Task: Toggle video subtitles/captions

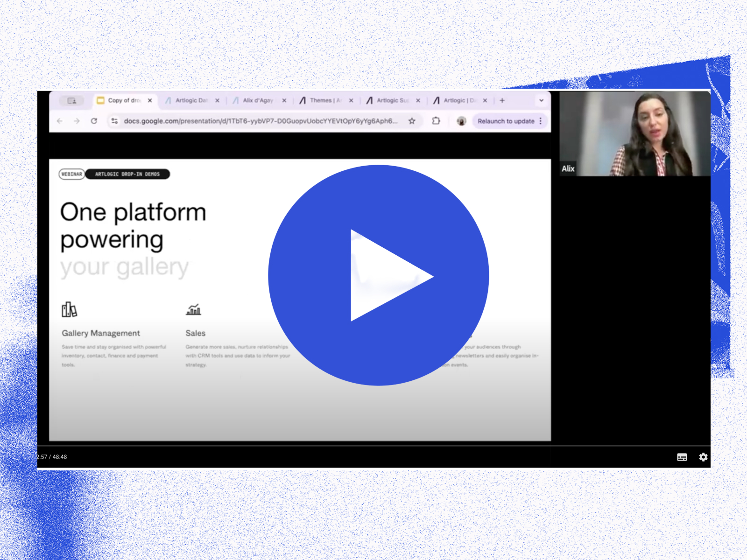Action: coord(682,457)
